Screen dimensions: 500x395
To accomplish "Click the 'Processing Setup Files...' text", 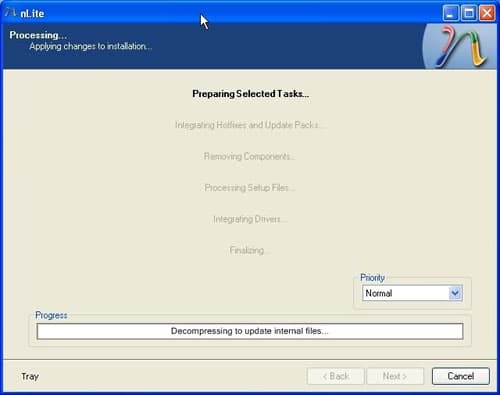I will pyautogui.click(x=250, y=188).
